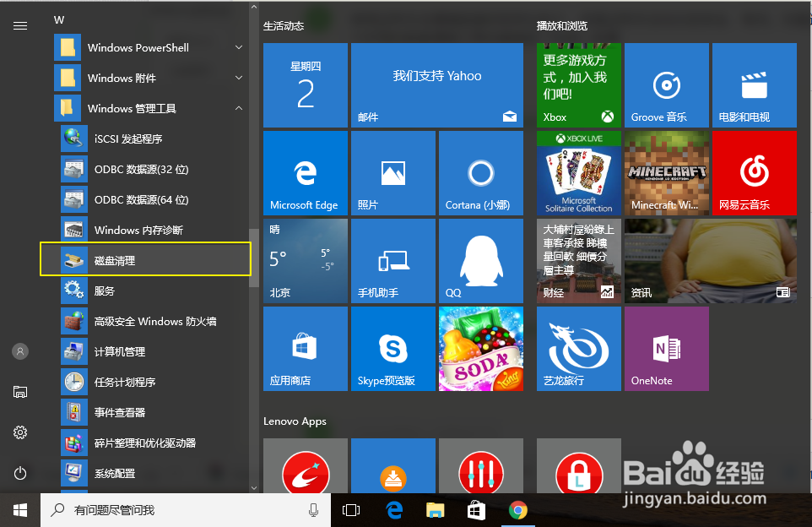Launch Skype预览版 tile
This screenshot has height=527, width=812.
point(393,349)
